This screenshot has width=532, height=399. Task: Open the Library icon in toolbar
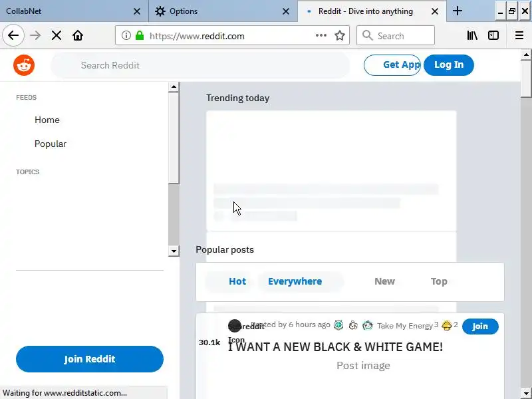coord(472,35)
